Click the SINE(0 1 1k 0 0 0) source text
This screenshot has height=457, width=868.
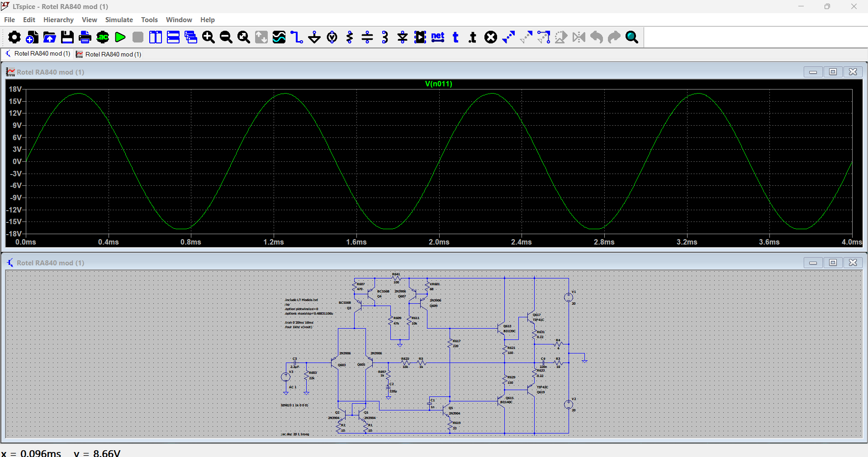(294, 405)
